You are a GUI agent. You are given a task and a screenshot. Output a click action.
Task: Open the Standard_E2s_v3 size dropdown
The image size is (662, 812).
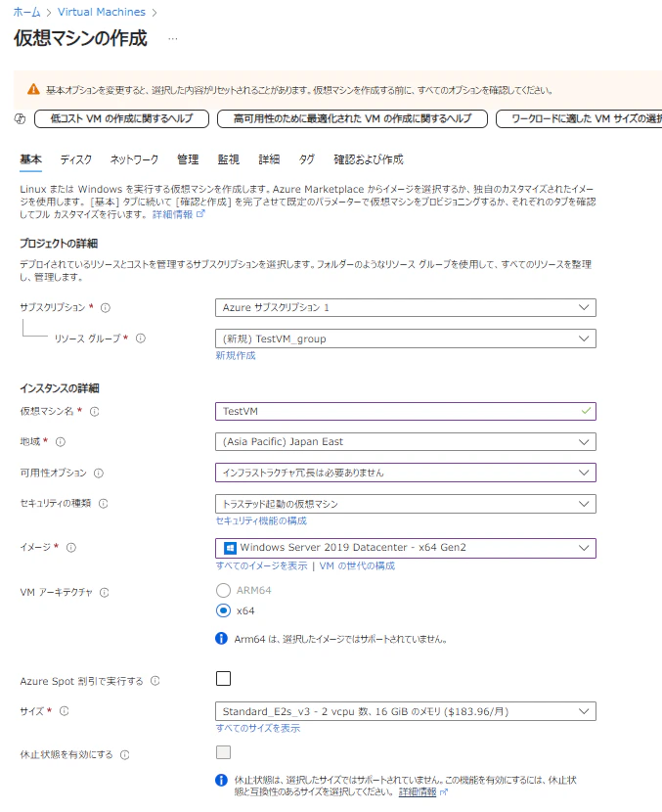click(x=405, y=711)
